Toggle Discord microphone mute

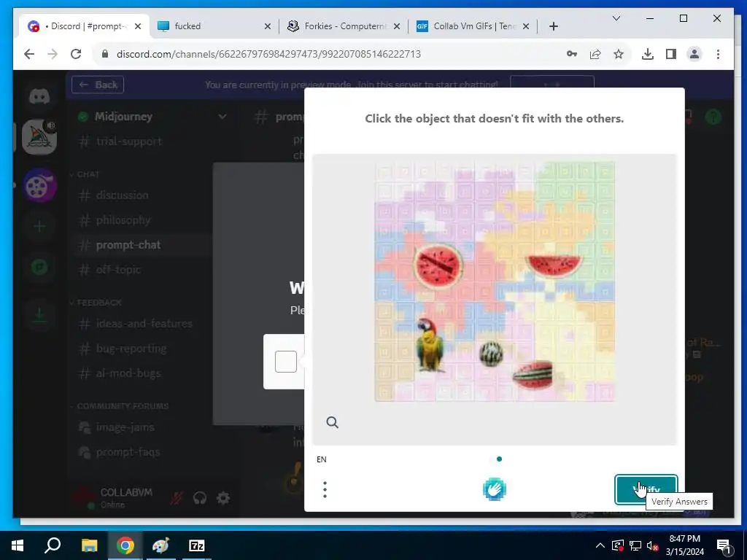click(x=177, y=498)
